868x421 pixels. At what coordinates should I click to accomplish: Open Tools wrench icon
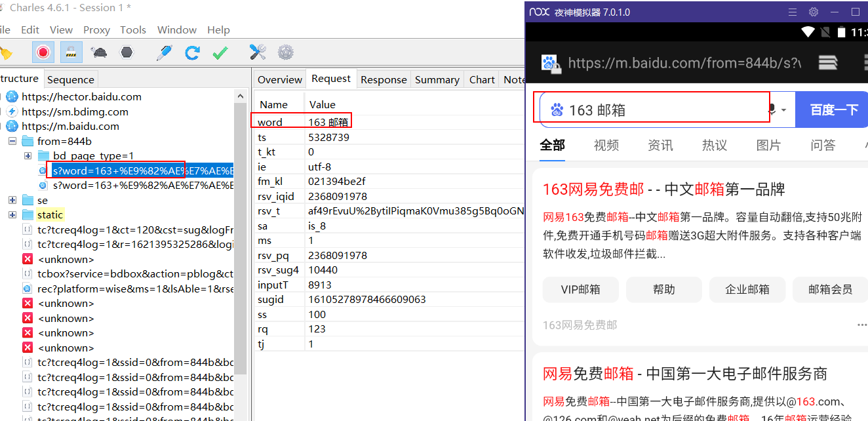pyautogui.click(x=257, y=52)
